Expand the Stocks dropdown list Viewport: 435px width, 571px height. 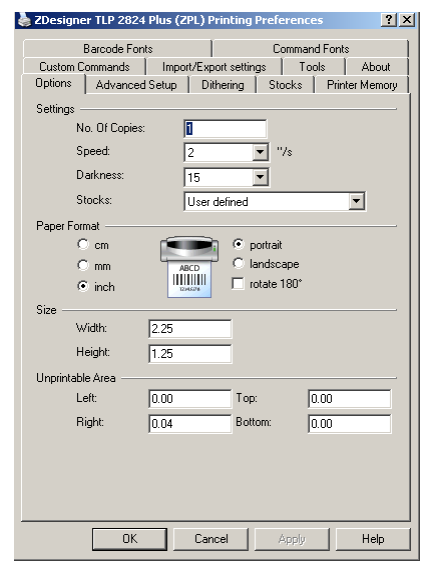pyautogui.click(x=357, y=201)
